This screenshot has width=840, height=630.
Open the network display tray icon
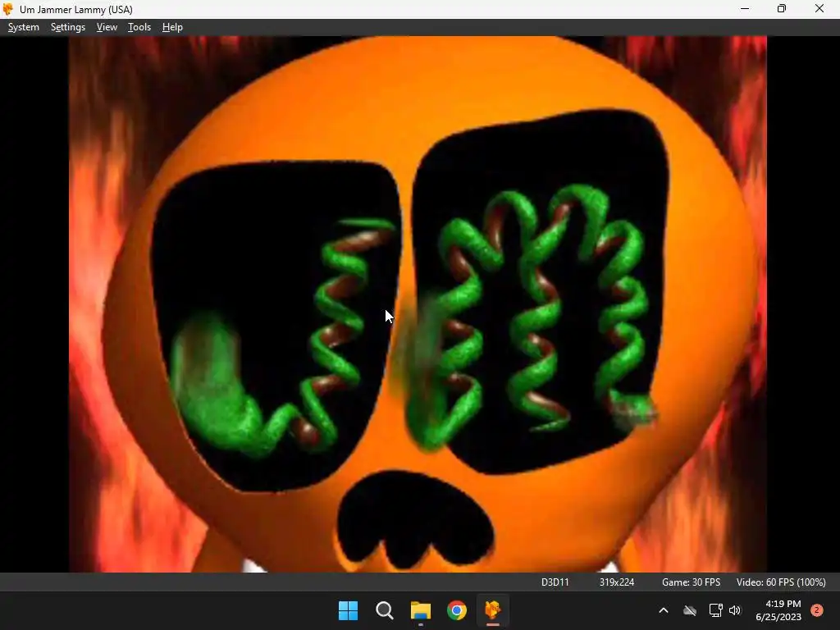715,610
